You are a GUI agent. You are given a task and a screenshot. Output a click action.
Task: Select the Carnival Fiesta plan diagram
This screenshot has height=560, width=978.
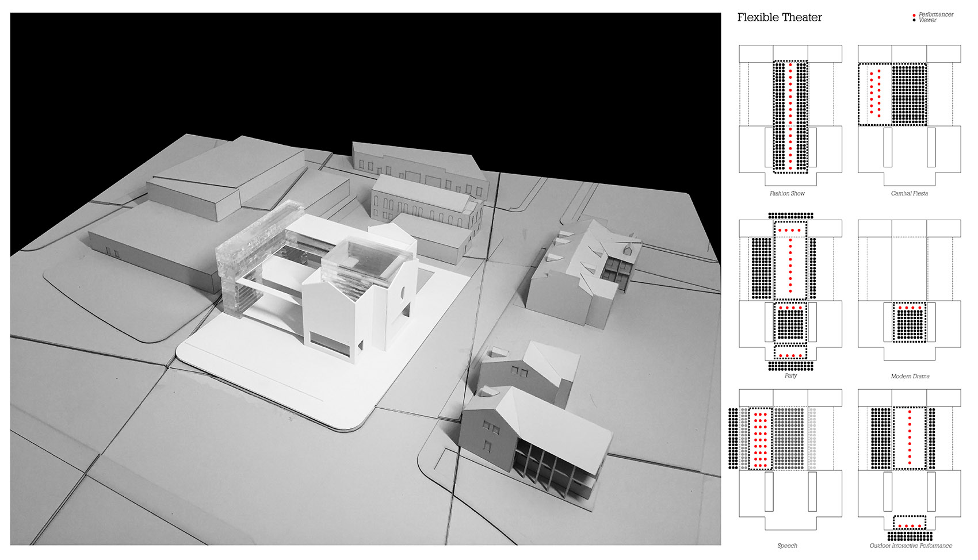[909, 109]
